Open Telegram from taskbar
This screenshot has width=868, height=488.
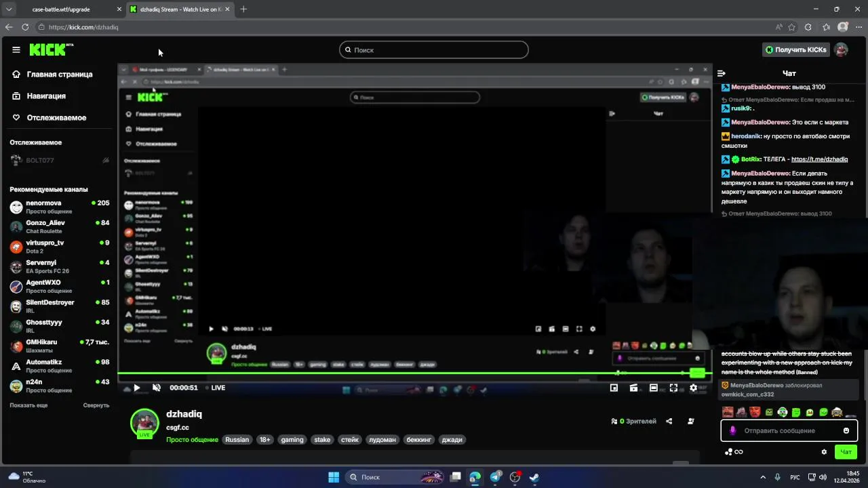pyautogui.click(x=495, y=477)
